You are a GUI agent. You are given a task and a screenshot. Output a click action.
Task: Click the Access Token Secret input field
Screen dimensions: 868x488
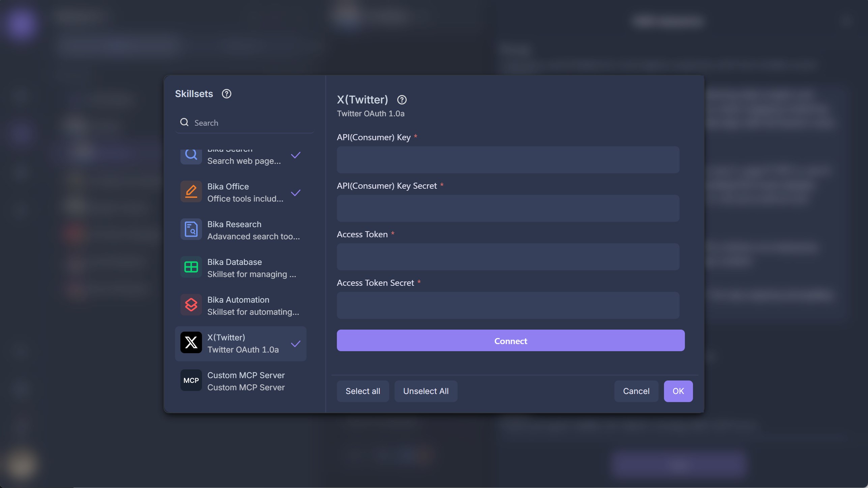(508, 305)
